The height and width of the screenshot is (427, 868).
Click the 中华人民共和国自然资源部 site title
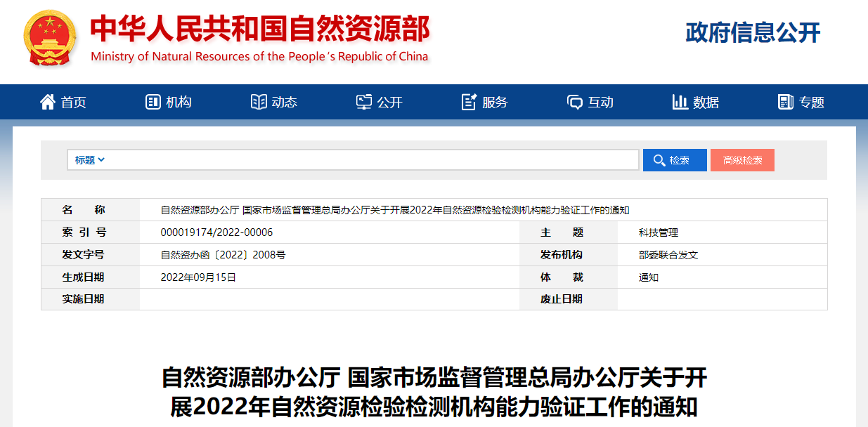(259, 29)
